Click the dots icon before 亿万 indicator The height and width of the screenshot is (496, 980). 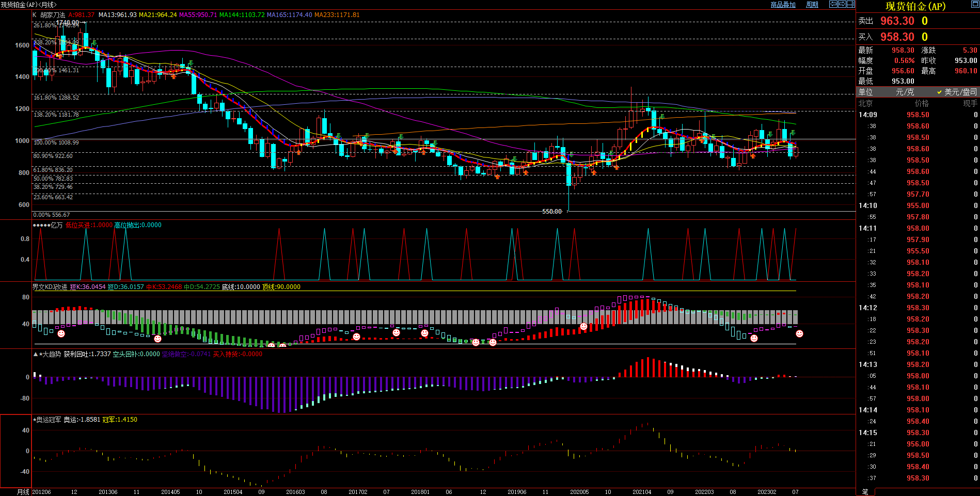point(41,225)
